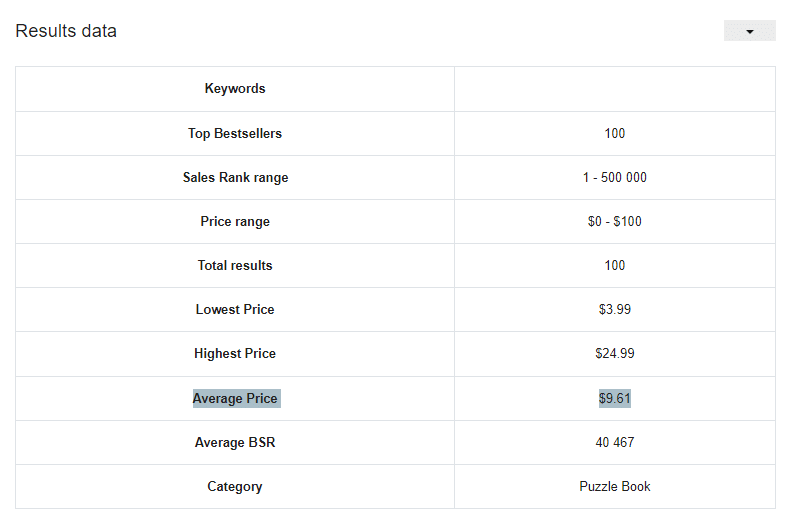The height and width of the screenshot is (525, 798).
Task: Click the Top Bestsellers value 100
Action: [x=614, y=133]
